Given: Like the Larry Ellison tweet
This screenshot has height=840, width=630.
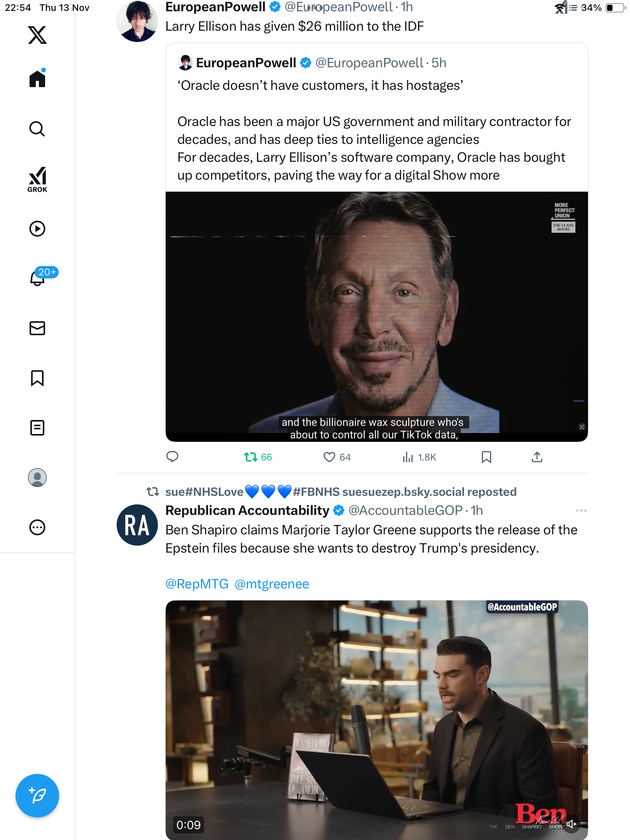Looking at the screenshot, I should 329,457.
